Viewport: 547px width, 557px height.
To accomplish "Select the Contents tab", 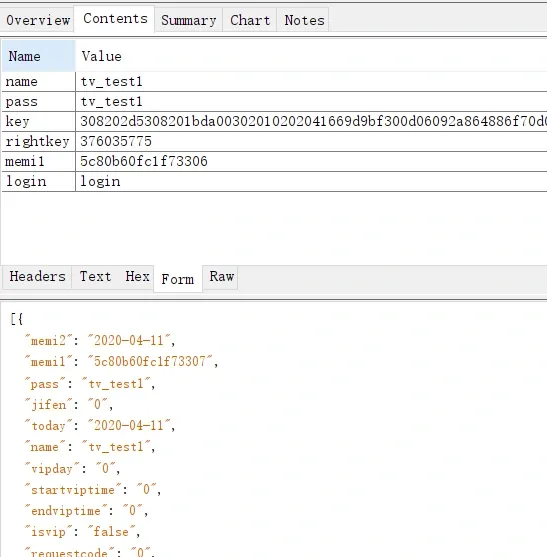I will [115, 19].
